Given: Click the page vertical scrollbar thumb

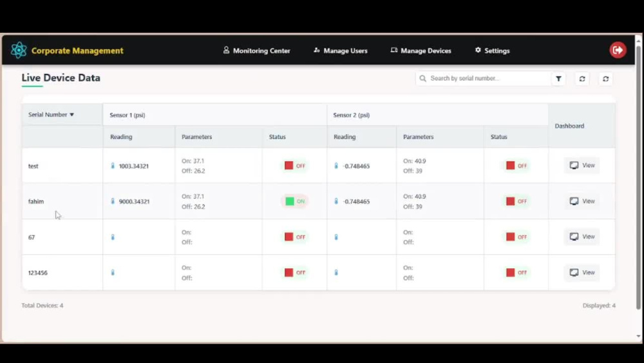Looking at the screenshot, I should [x=638, y=177].
